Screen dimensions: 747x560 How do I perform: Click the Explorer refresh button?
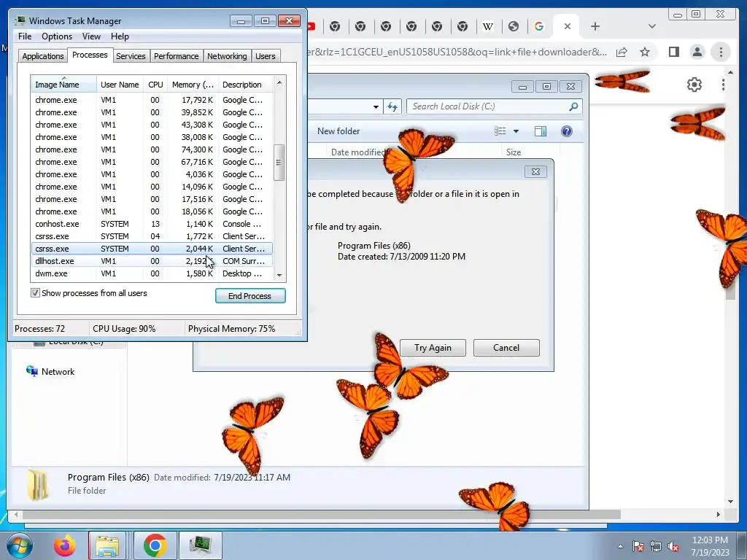(392, 106)
